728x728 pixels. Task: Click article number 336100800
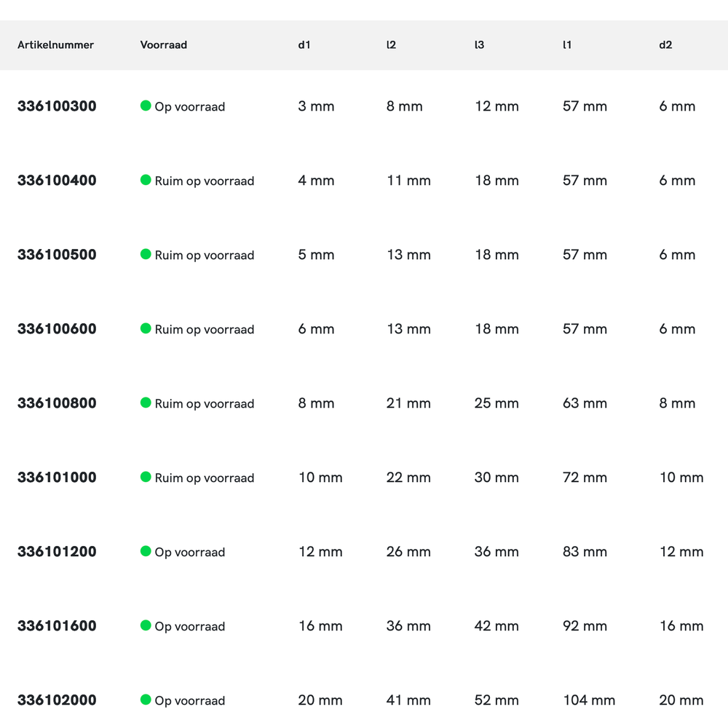57,403
